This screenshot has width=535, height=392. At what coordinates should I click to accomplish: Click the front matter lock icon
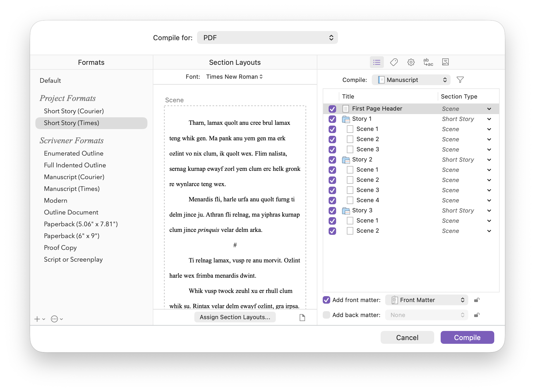477,300
